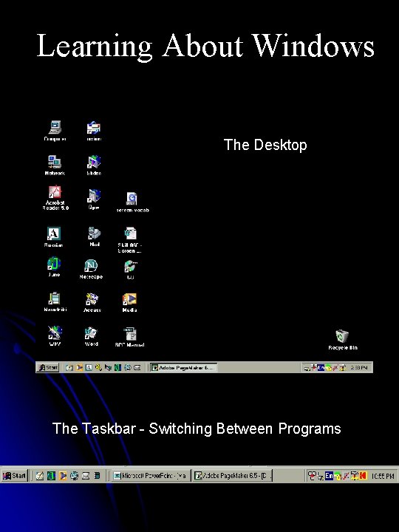Screen dimensions: 399x532
Task: Click red K icon in bottom system tray
Action: 363,476
